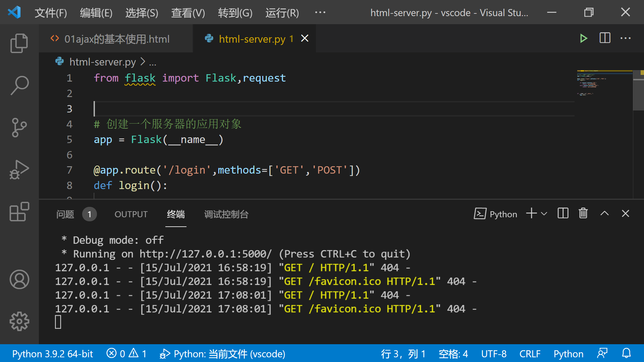Viewport: 644px width, 362px height.
Task: Change indentation via 空格: 4
Action: click(x=453, y=354)
